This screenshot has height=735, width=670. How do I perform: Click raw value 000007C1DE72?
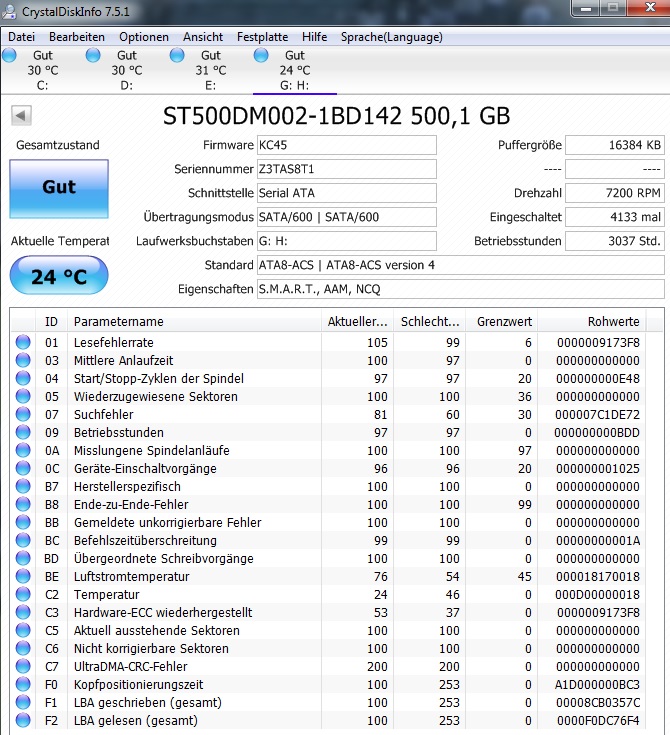point(597,414)
